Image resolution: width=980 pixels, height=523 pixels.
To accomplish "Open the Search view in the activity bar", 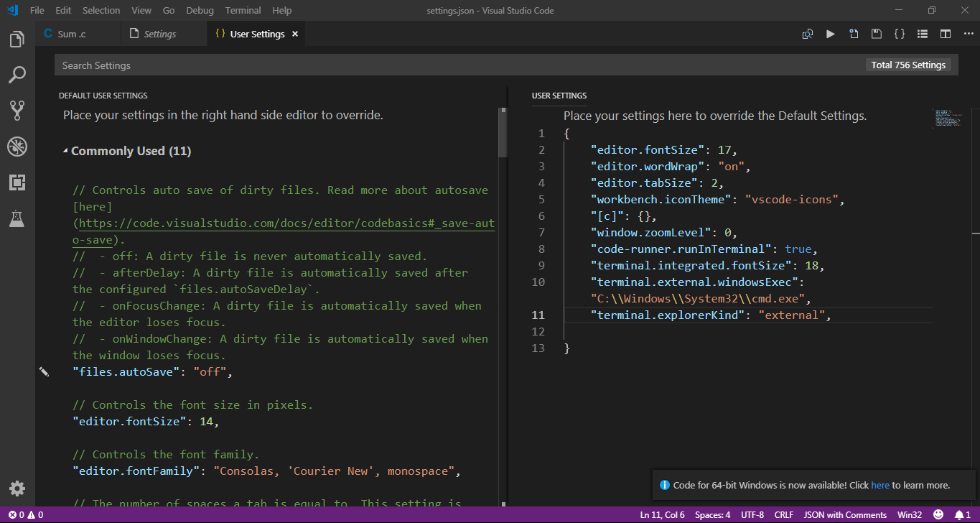I will coord(17,75).
